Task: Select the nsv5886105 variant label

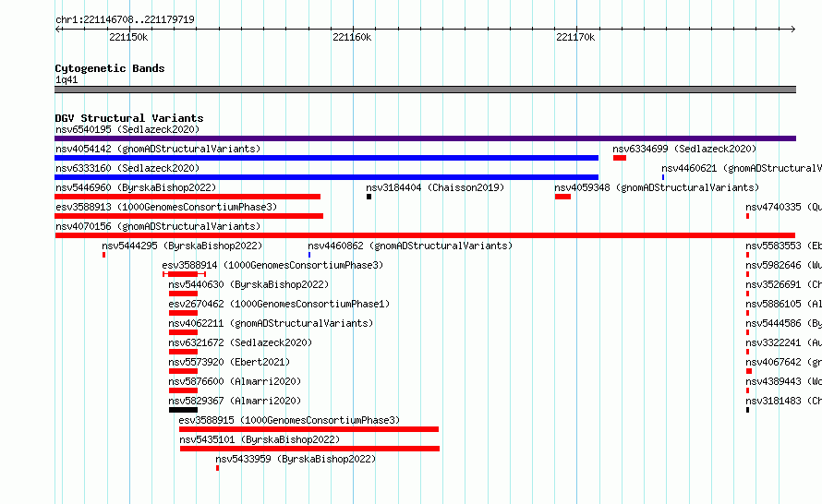Action: click(x=784, y=304)
